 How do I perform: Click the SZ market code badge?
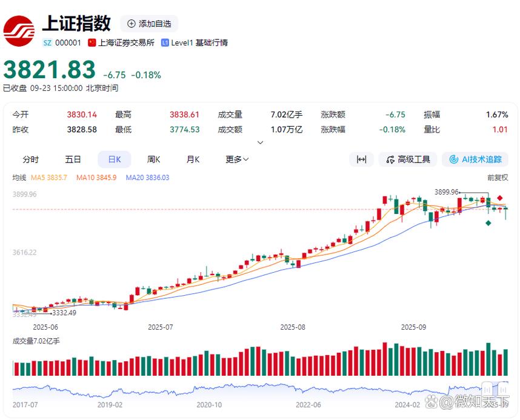(x=47, y=43)
